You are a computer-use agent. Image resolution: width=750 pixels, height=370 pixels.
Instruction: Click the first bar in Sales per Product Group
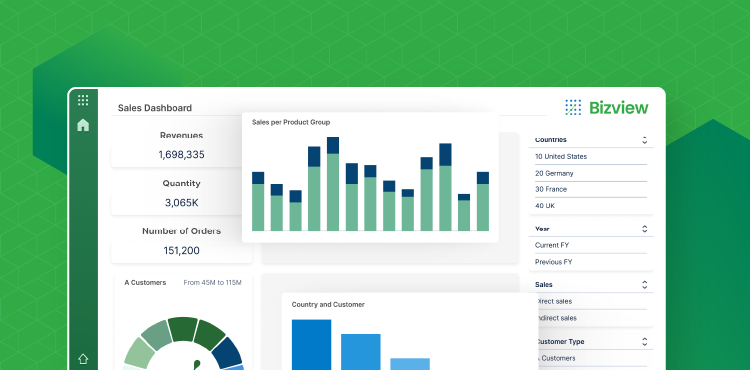(x=258, y=201)
